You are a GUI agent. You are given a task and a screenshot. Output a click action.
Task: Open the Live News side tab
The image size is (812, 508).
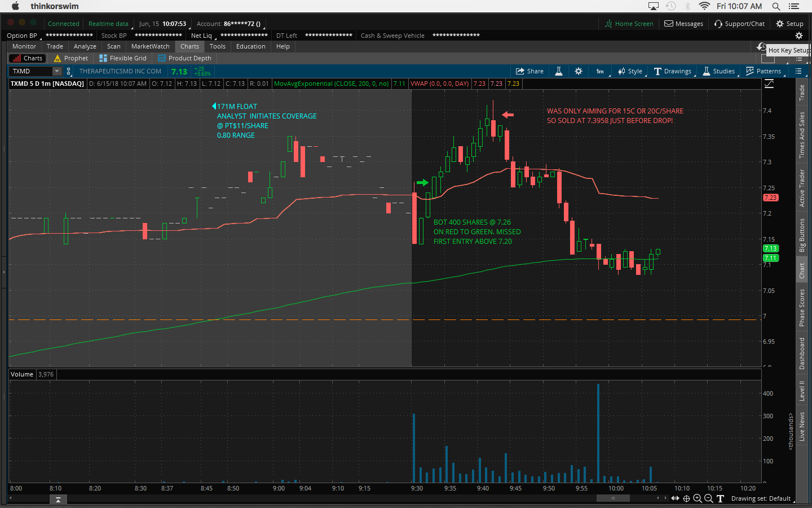[x=802, y=426]
